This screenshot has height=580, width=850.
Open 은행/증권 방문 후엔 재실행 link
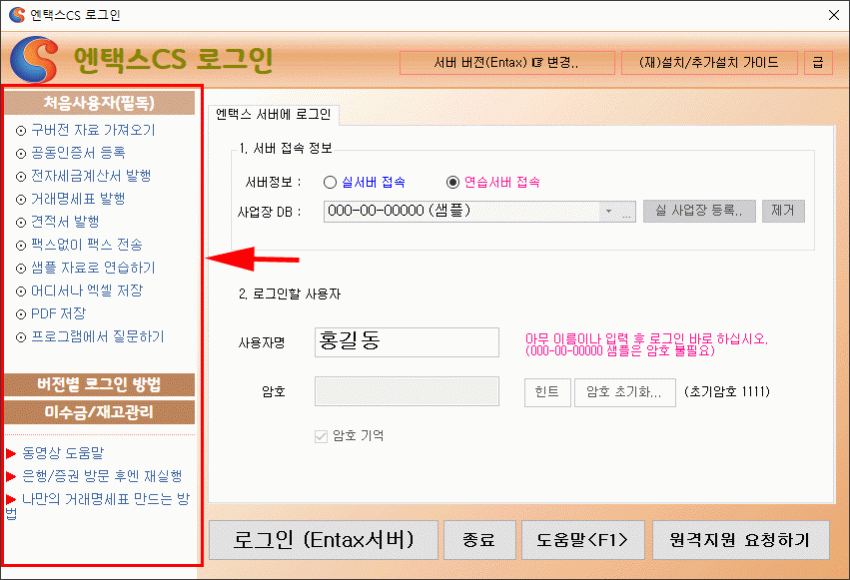click(x=102, y=476)
